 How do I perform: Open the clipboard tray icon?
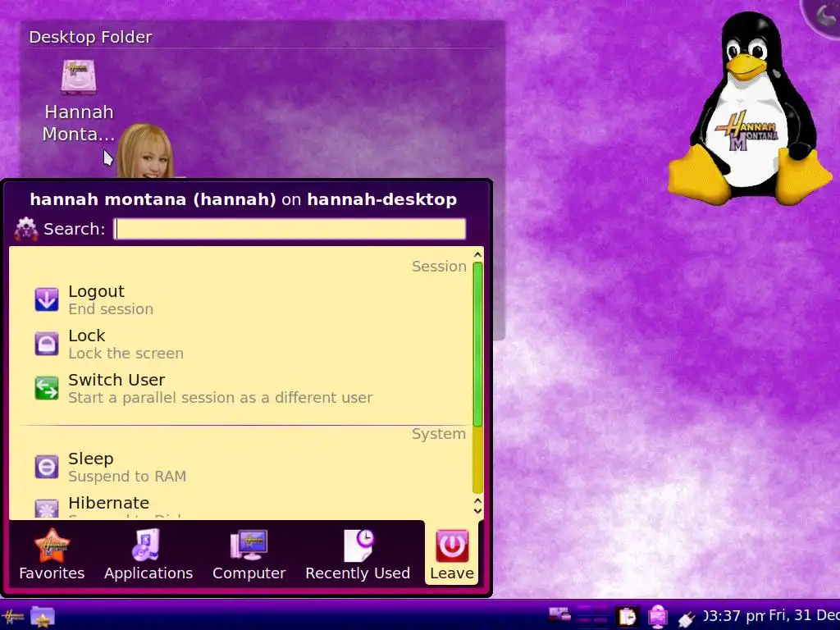(x=626, y=617)
